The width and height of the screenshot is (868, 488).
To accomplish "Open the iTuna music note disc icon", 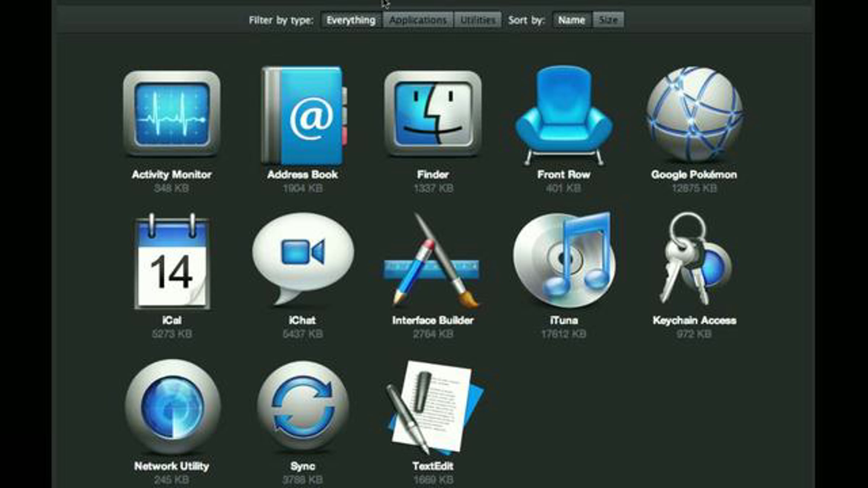I will pyautogui.click(x=564, y=260).
